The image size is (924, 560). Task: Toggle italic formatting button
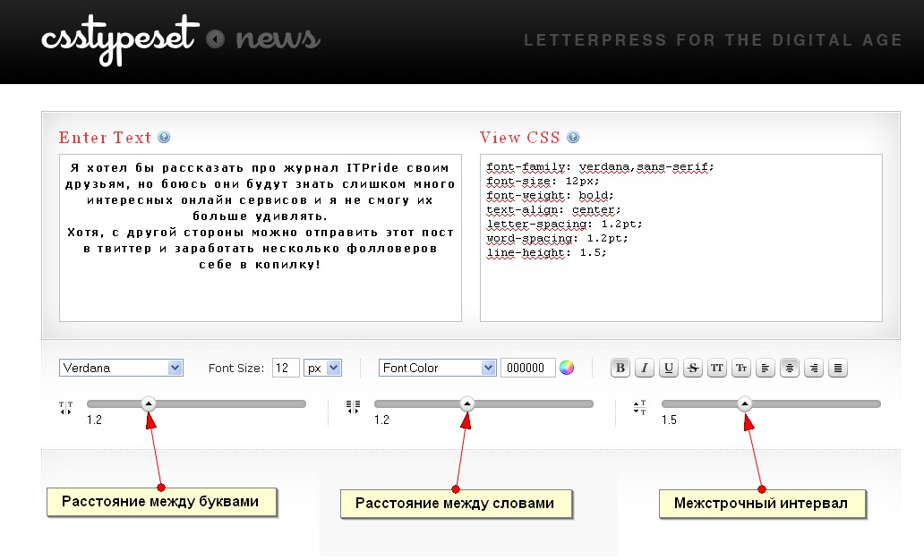pyautogui.click(x=644, y=368)
